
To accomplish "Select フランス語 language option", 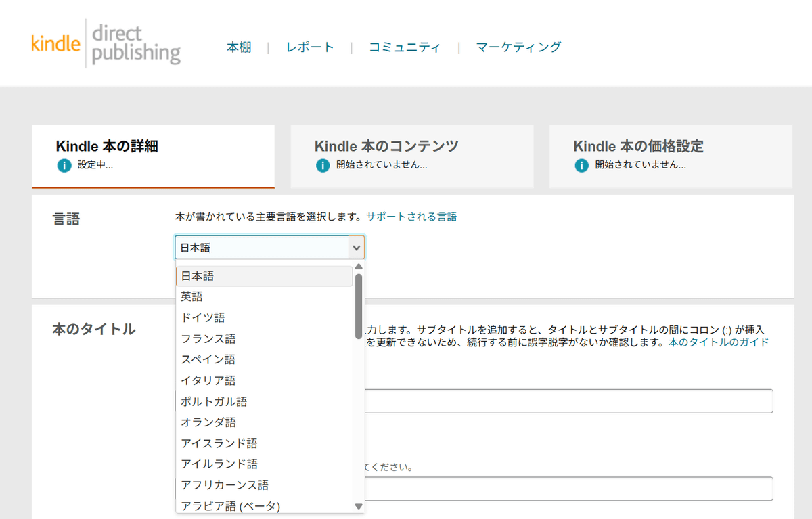I will pos(208,338).
